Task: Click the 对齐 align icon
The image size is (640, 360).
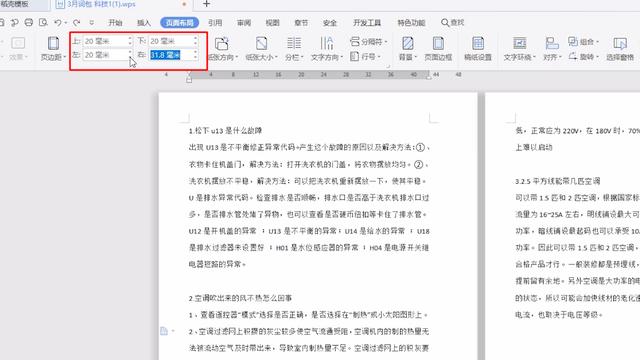Action: 552,43
